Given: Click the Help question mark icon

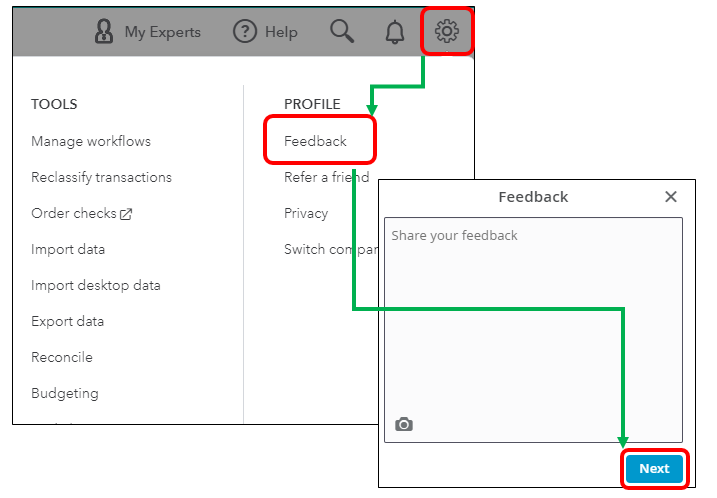Looking at the screenshot, I should (x=245, y=32).
